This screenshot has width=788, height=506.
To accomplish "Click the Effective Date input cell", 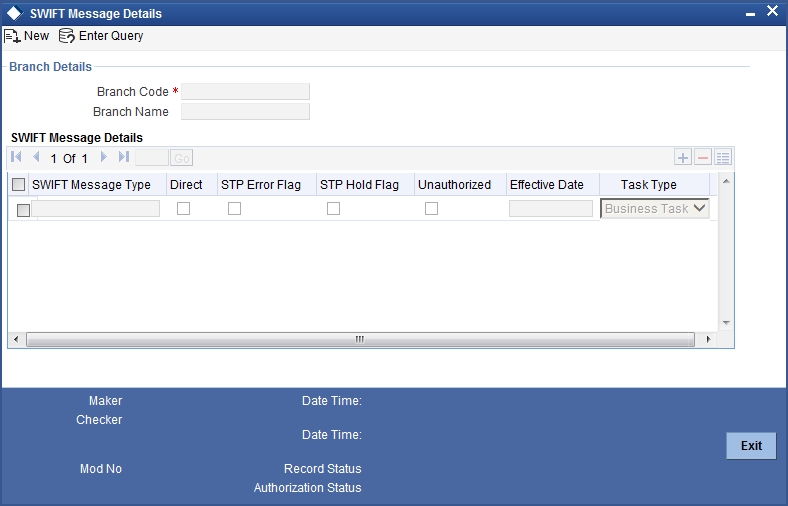I will pyautogui.click(x=551, y=208).
